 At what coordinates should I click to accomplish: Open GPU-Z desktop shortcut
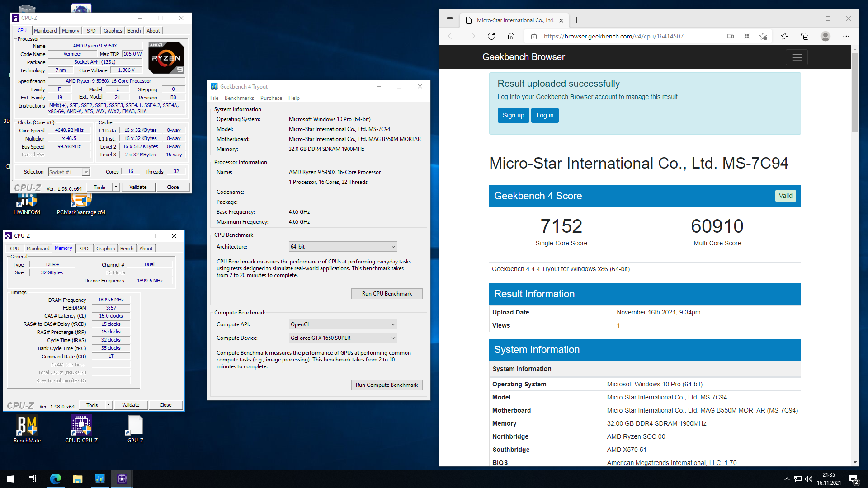(x=136, y=429)
